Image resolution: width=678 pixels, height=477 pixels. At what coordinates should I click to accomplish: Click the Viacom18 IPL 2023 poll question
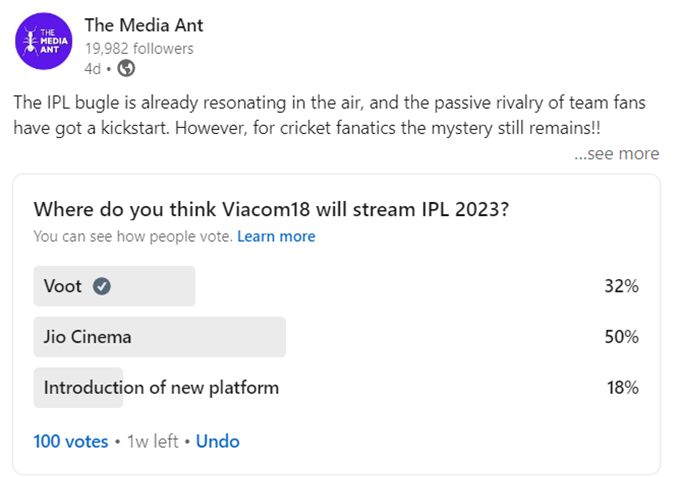[x=271, y=210]
